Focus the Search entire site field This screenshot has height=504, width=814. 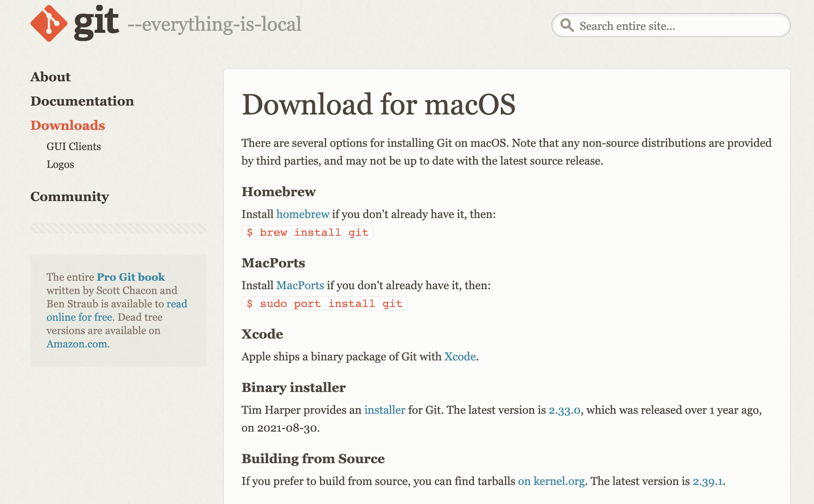pyautogui.click(x=680, y=26)
